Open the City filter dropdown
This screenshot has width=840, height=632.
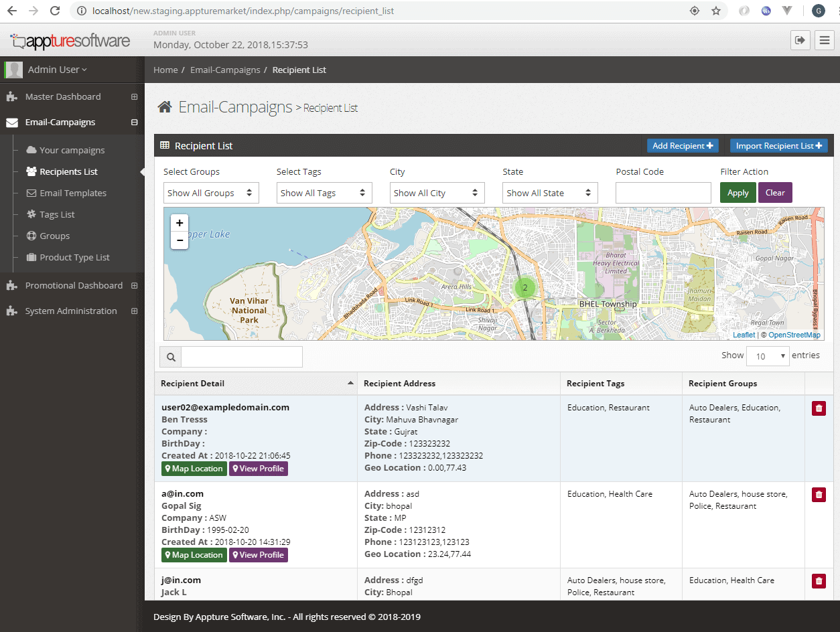437,193
